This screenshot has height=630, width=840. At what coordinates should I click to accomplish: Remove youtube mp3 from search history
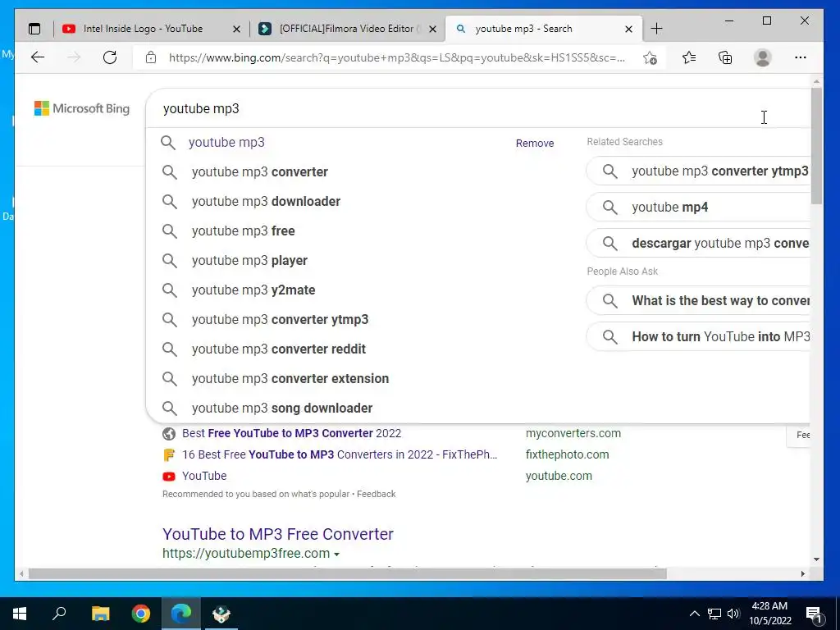(x=535, y=143)
